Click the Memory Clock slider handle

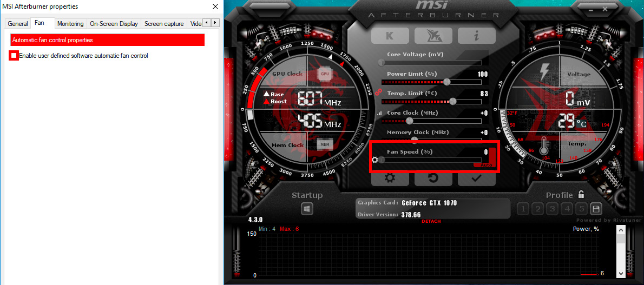click(415, 140)
